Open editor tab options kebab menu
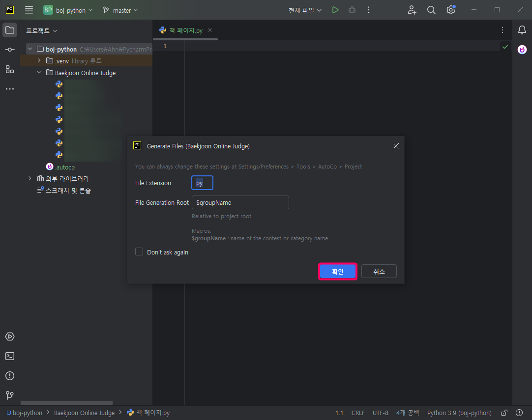Image resolution: width=532 pixels, height=420 pixels. coord(502,30)
